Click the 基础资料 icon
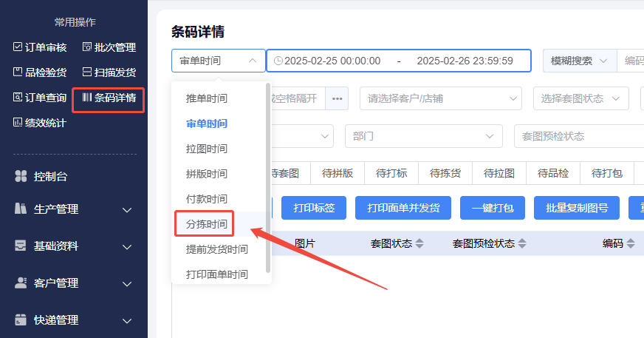644x338 pixels. (21, 246)
